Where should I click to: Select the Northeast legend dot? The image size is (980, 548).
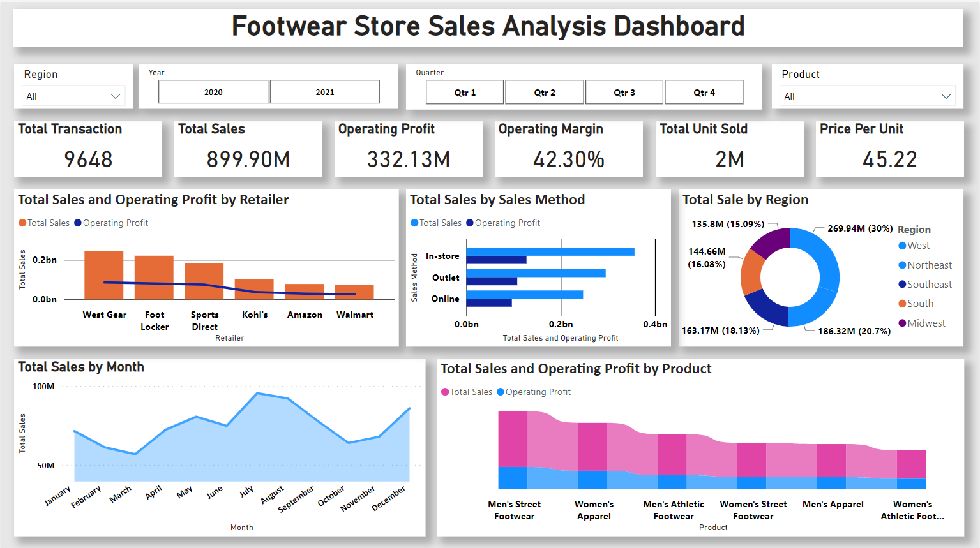click(x=902, y=265)
